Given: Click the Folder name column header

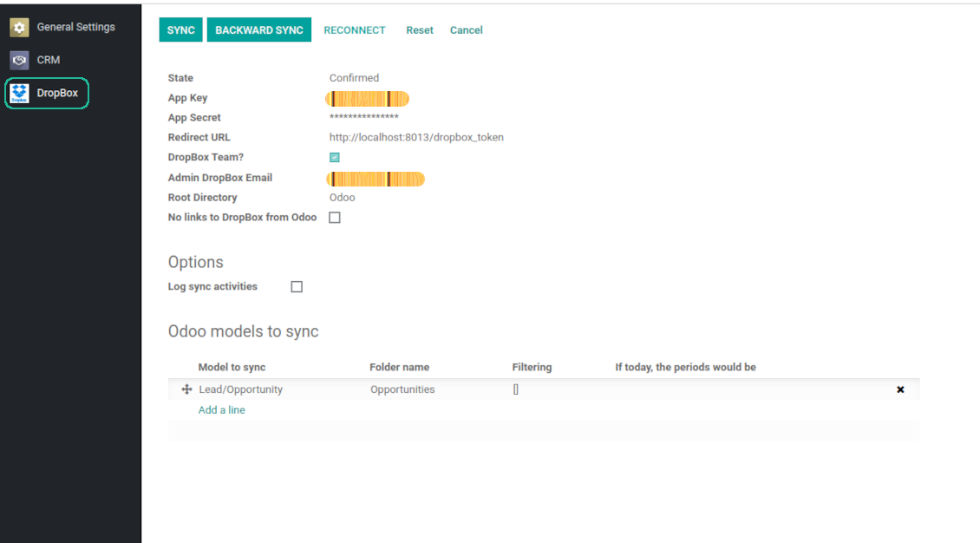Looking at the screenshot, I should (x=400, y=368).
